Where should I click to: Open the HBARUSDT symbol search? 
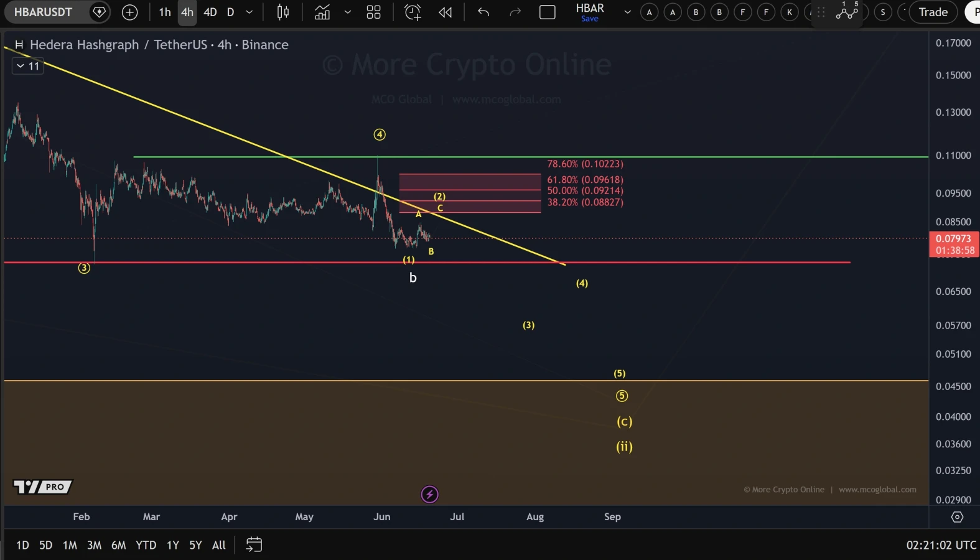point(43,12)
